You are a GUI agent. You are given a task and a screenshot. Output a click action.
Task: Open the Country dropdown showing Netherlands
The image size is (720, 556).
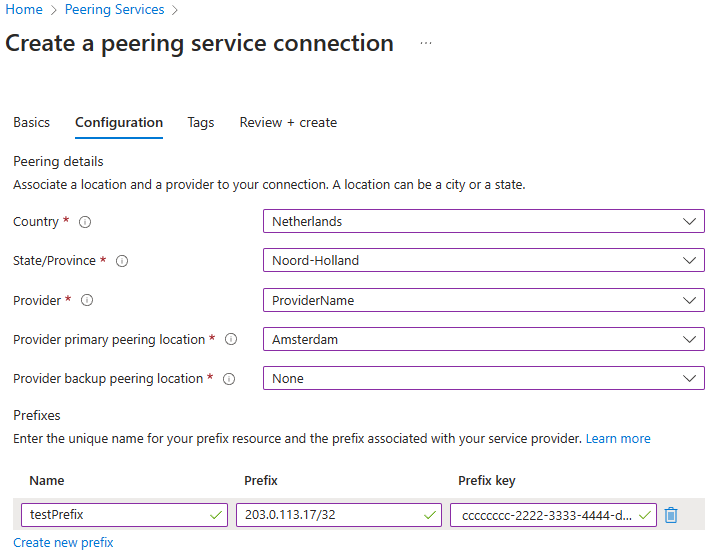click(484, 221)
